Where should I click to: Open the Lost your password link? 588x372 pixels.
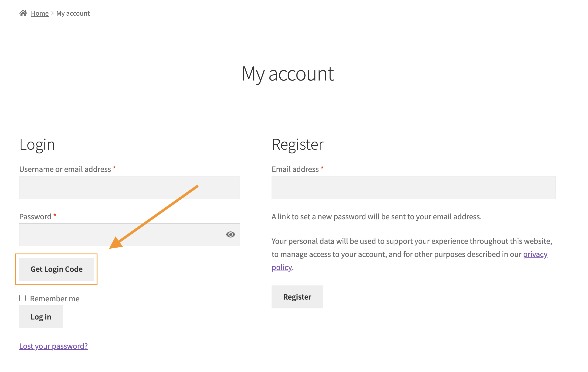53,346
